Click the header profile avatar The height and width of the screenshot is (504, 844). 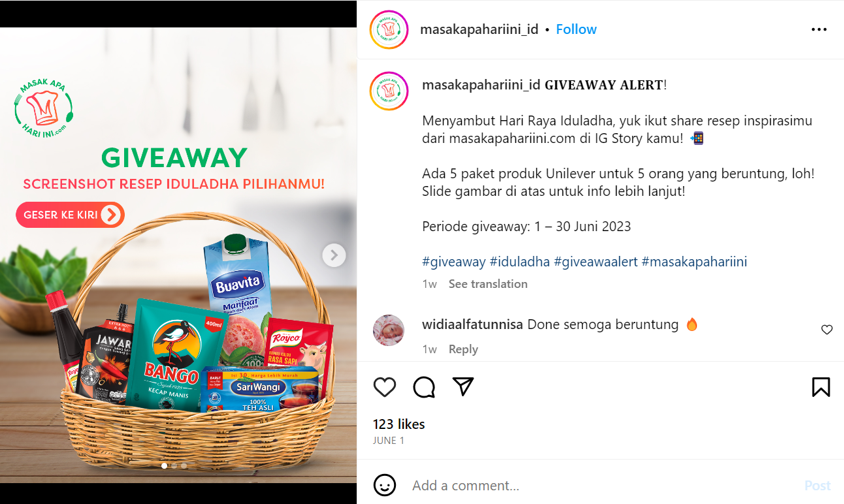389,29
